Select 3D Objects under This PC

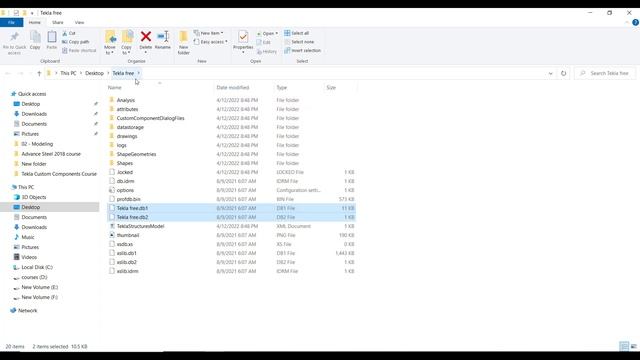coord(33,197)
